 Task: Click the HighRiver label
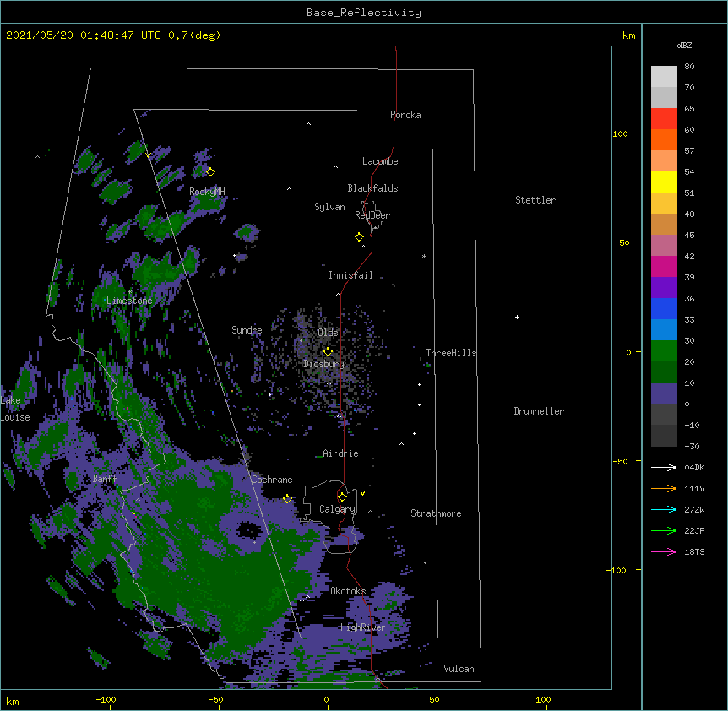(363, 627)
